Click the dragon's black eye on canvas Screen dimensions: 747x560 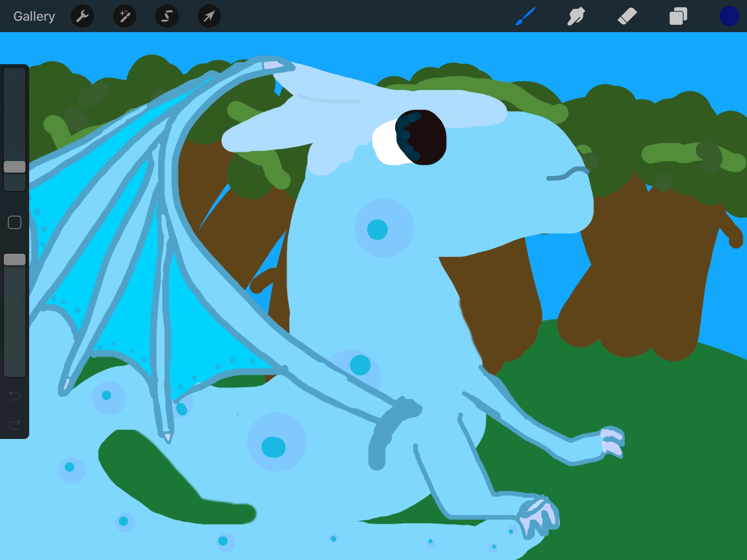(x=425, y=138)
